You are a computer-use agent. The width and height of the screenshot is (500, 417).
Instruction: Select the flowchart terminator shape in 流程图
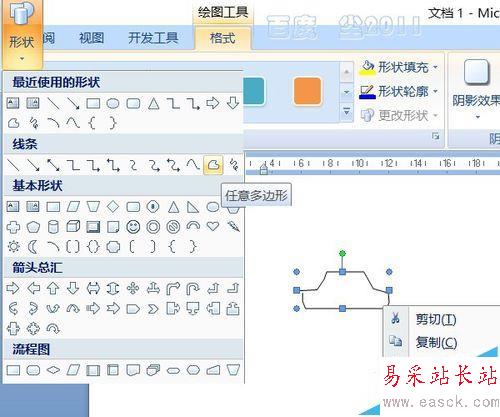pos(173,370)
